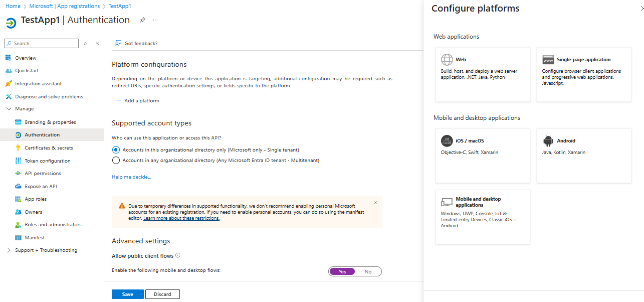Click Add a platform
644x302 pixels.
pos(137,100)
